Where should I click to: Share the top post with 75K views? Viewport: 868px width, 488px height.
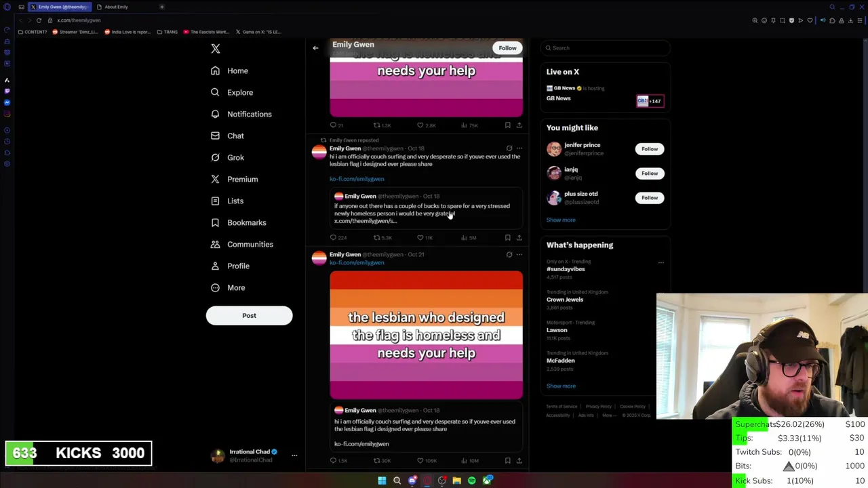[x=519, y=125]
